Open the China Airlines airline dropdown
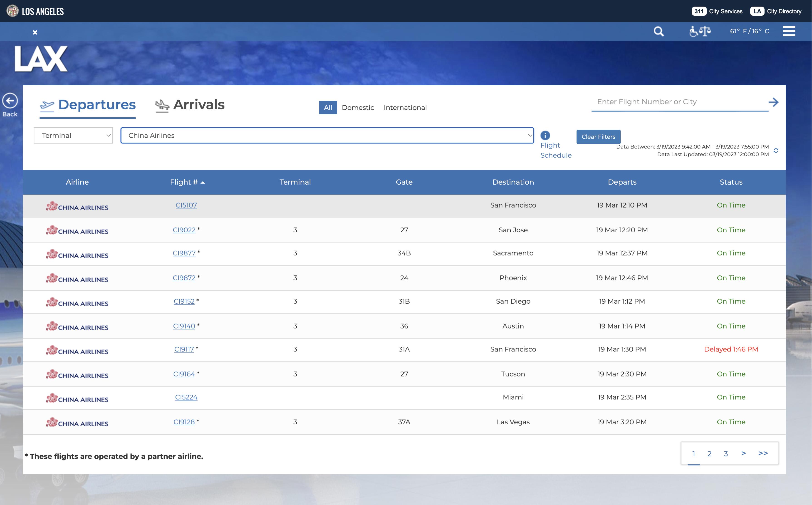The width and height of the screenshot is (812, 505). [327, 136]
